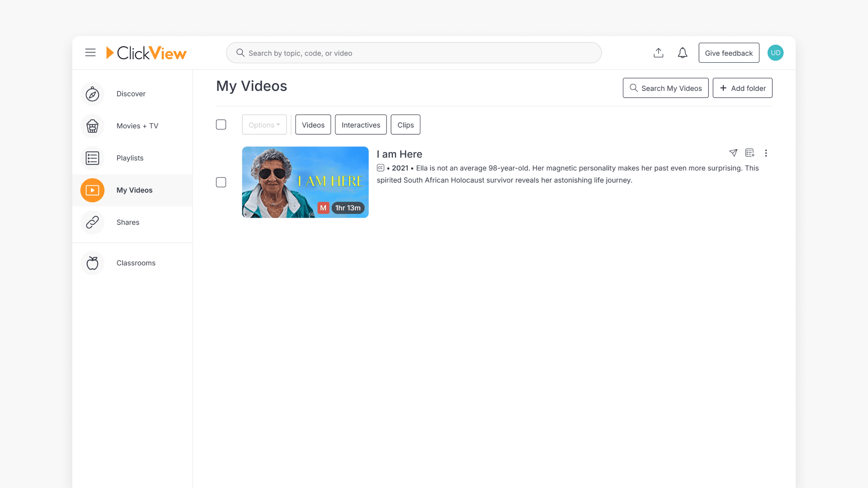Open notifications via the bell icon
The height and width of the screenshot is (488, 868).
(x=683, y=52)
